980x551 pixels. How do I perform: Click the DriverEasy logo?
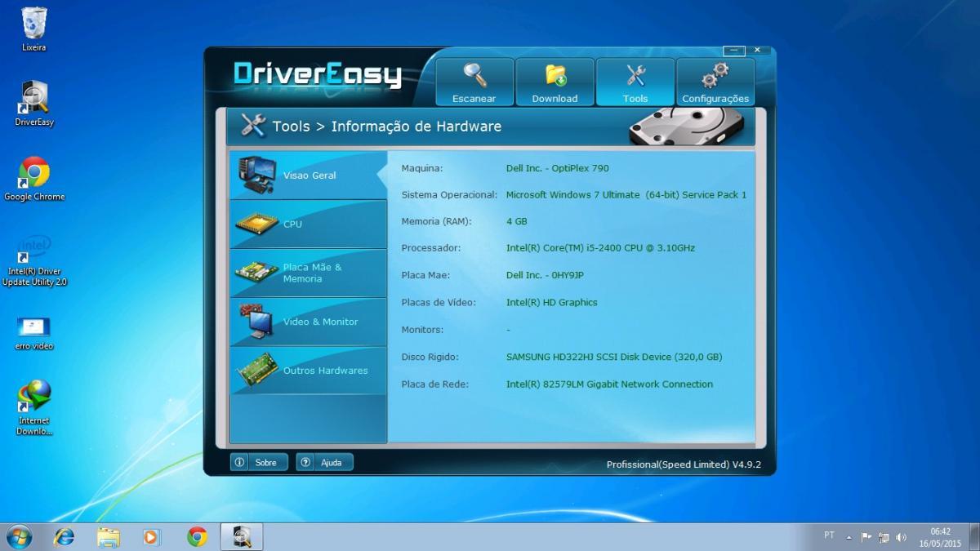tap(318, 74)
